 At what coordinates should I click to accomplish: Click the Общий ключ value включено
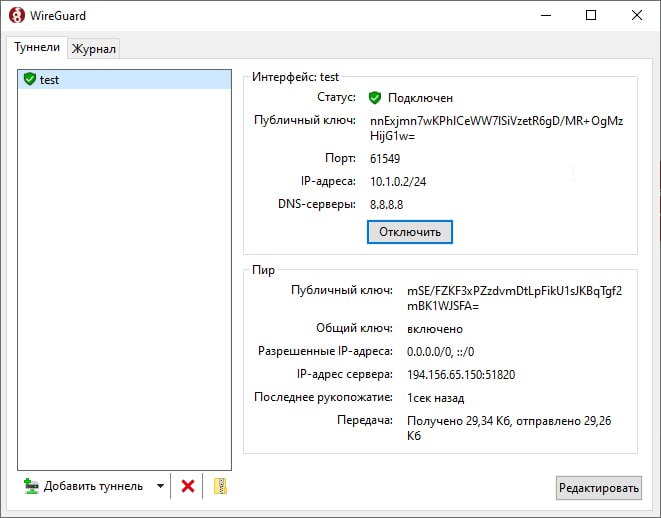tap(435, 329)
